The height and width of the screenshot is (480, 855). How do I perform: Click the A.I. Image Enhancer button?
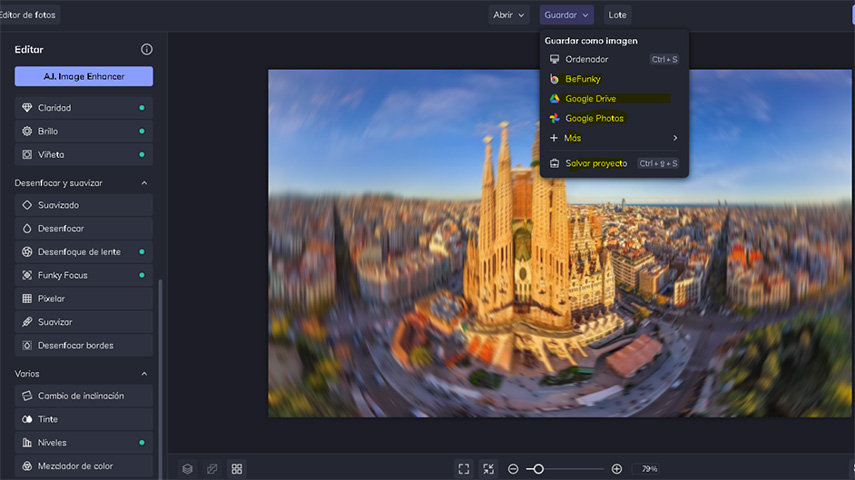[84, 76]
